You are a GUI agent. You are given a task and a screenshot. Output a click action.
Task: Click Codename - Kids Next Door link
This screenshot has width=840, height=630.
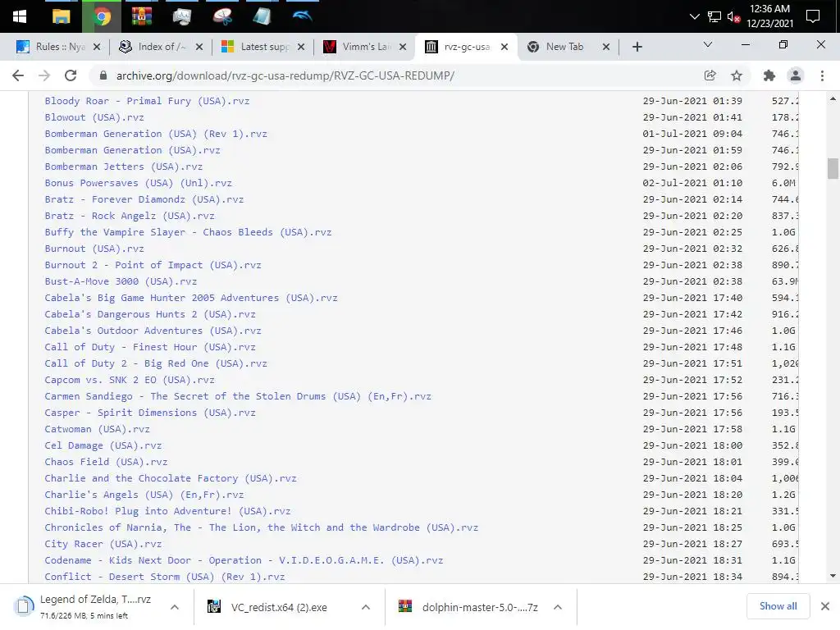(244, 560)
